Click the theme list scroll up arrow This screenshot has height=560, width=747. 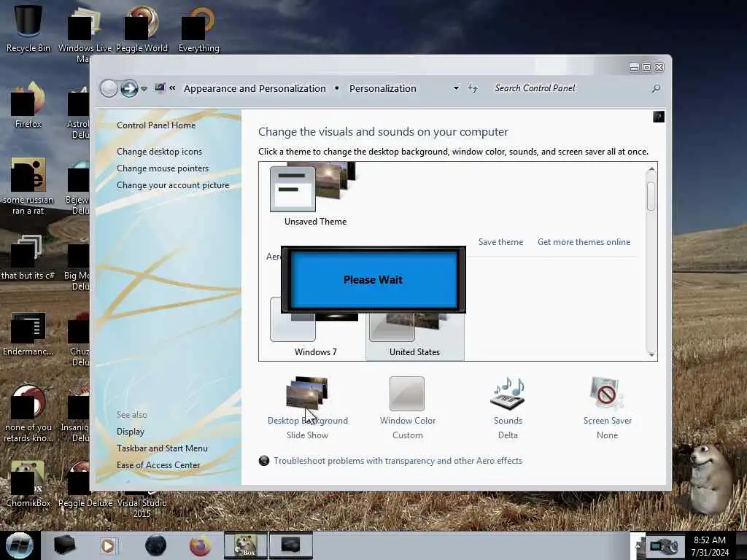pyautogui.click(x=651, y=169)
